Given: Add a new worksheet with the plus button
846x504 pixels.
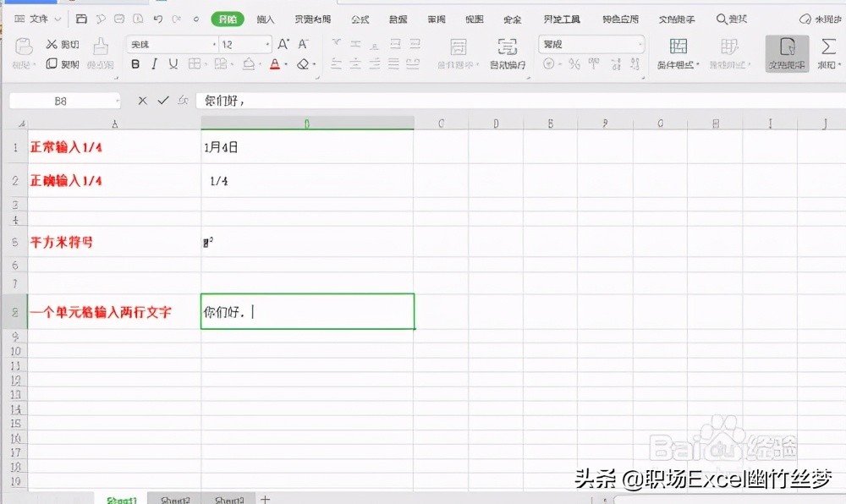Looking at the screenshot, I should (265, 500).
